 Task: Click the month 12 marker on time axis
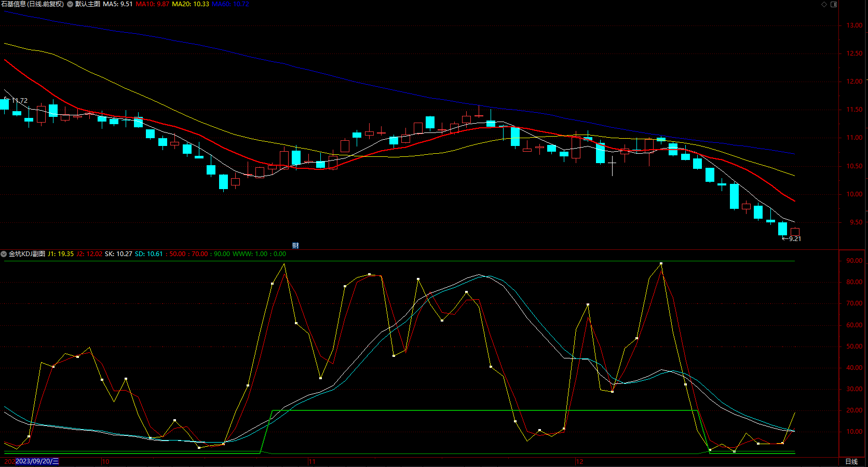coord(579,461)
